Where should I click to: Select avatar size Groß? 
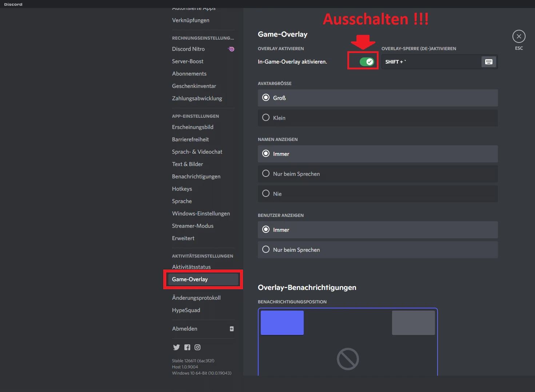click(x=378, y=98)
